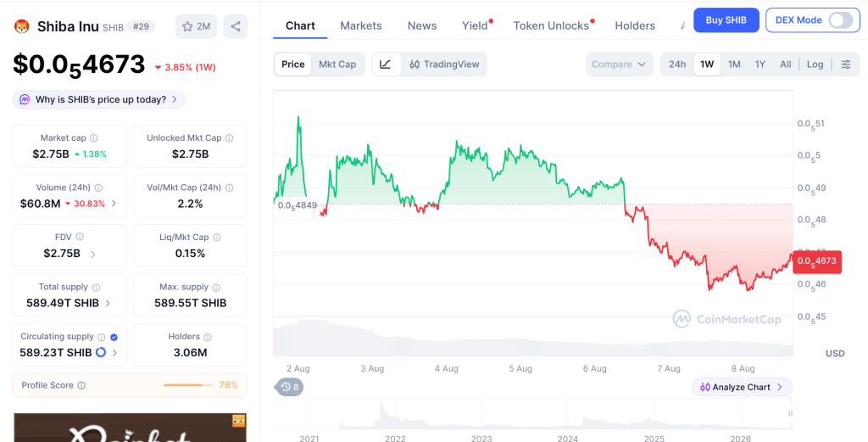Toggle DEX Mode switch
This screenshot has width=868, height=442.
point(841,20)
